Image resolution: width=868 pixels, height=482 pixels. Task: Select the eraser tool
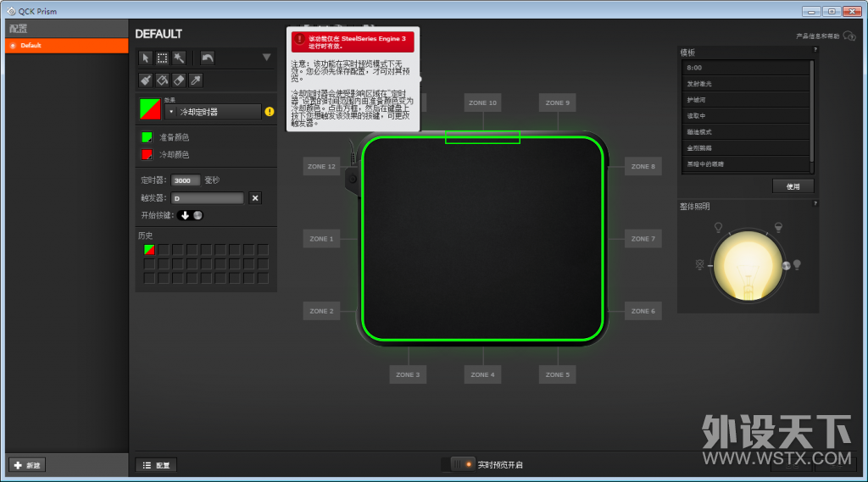pos(179,80)
